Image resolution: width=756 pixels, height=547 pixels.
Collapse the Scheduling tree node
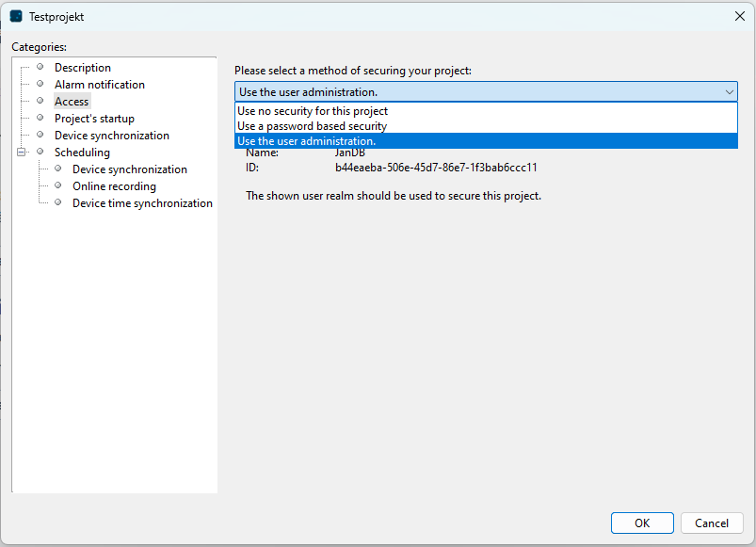pyautogui.click(x=21, y=153)
